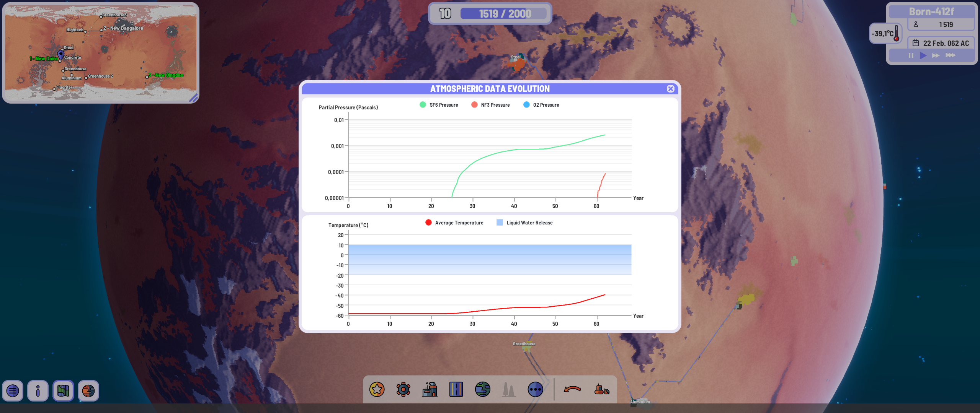Click the Steel site label on the globe

[x=515, y=57]
